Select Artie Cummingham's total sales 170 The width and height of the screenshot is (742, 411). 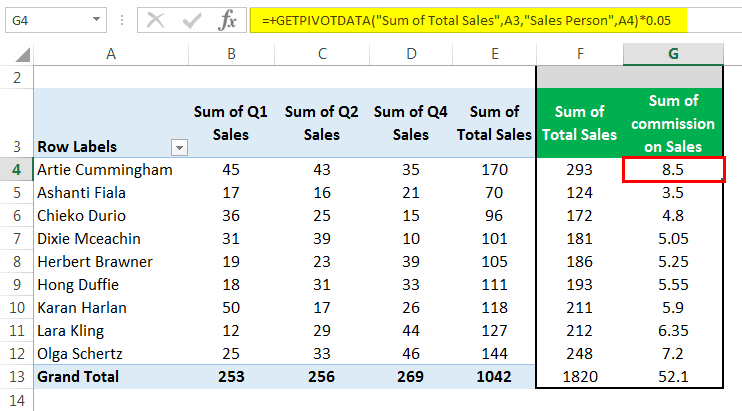tap(494, 169)
